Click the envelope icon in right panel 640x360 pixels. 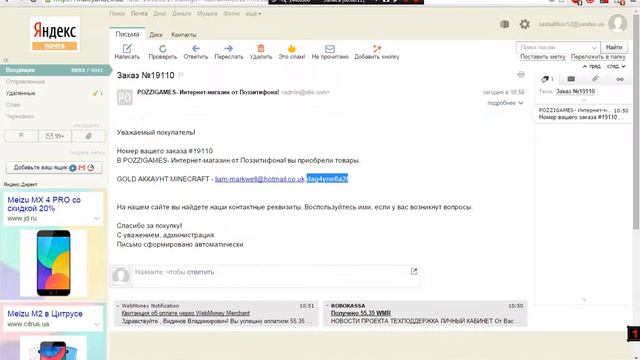(571, 79)
